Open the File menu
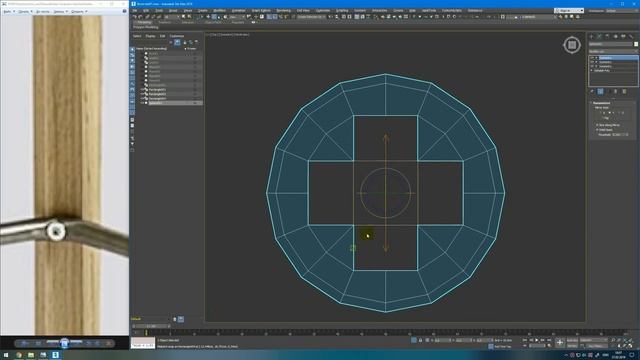Viewport: 640px width, 360px height. point(135,11)
